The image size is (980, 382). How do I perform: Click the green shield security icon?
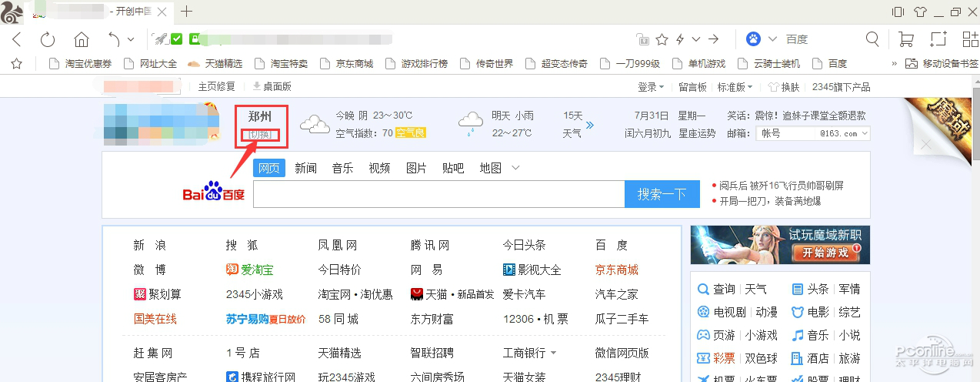[176, 39]
